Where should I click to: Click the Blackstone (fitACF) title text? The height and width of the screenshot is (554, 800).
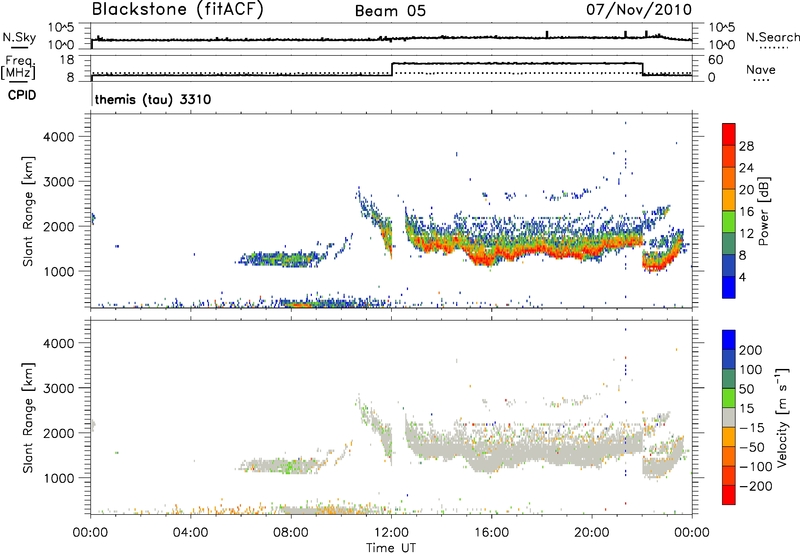tap(177, 10)
